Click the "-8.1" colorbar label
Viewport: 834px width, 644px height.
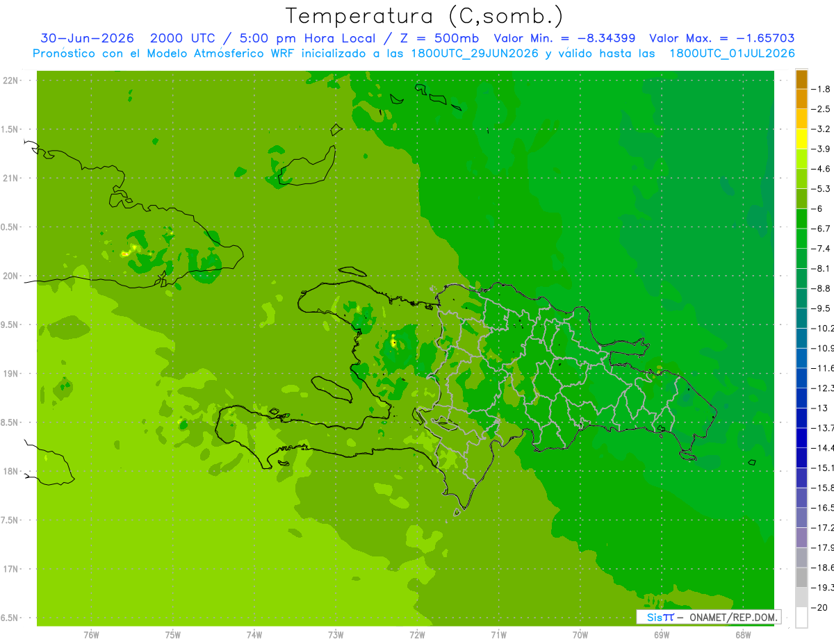[821, 268]
